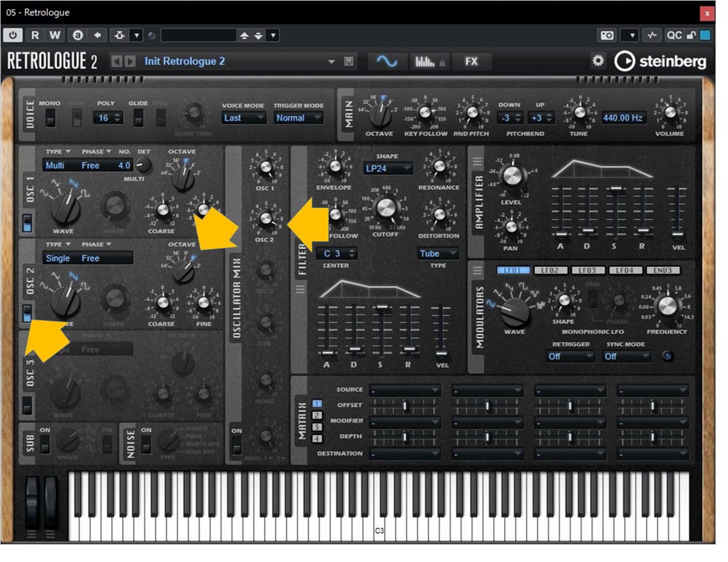Expand the distortion type Tube dropdown
Screen dimensions: 728x562
coord(438,254)
